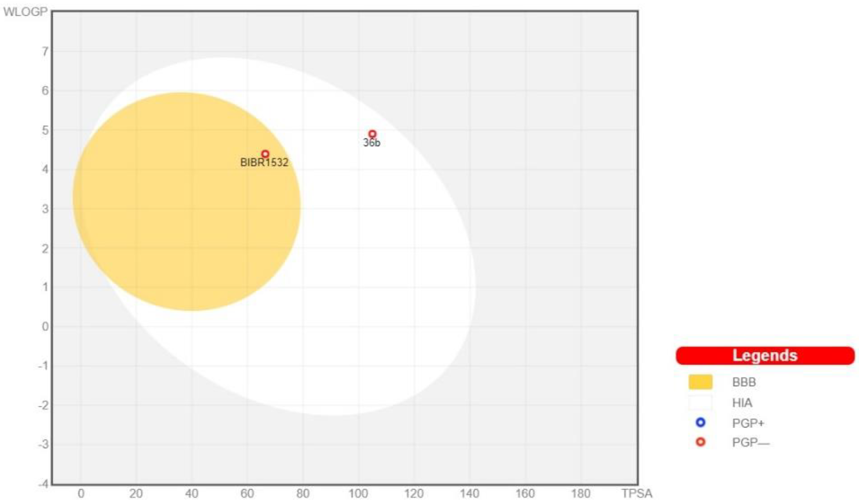Image resolution: width=859 pixels, height=504 pixels.
Task: Select the 36b text label
Action: [x=371, y=143]
